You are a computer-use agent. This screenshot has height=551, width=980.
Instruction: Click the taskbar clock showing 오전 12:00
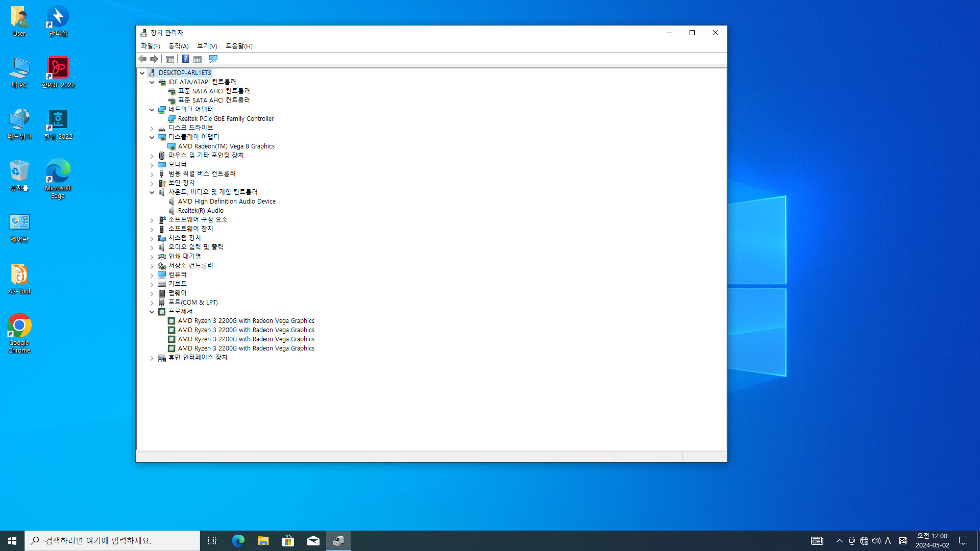[x=932, y=541]
